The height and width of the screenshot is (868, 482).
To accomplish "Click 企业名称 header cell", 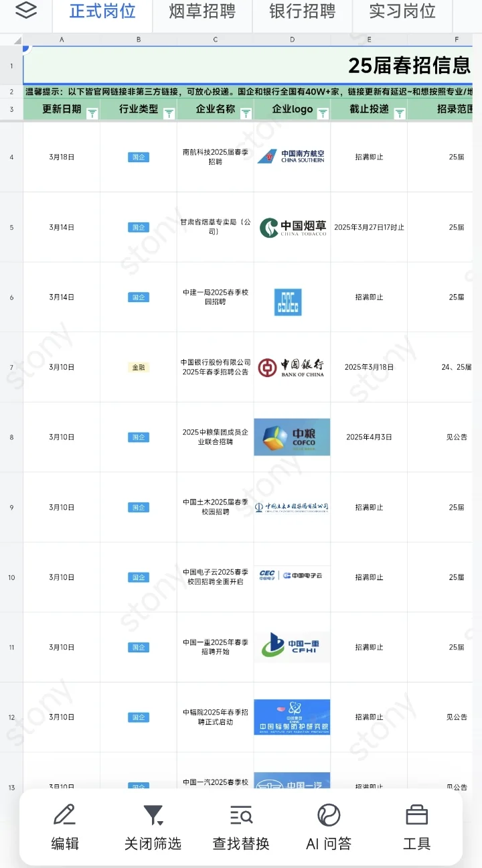I will pyautogui.click(x=216, y=109).
